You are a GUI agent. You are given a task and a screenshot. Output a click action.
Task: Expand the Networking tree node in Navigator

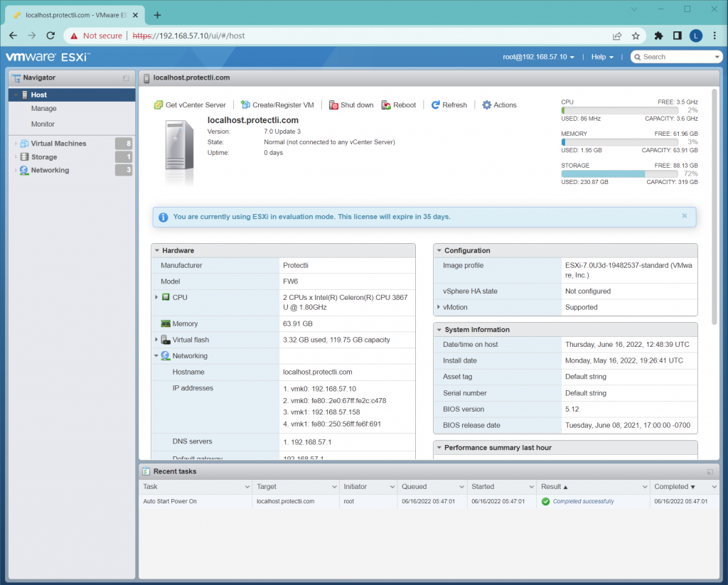pyautogui.click(x=16, y=171)
